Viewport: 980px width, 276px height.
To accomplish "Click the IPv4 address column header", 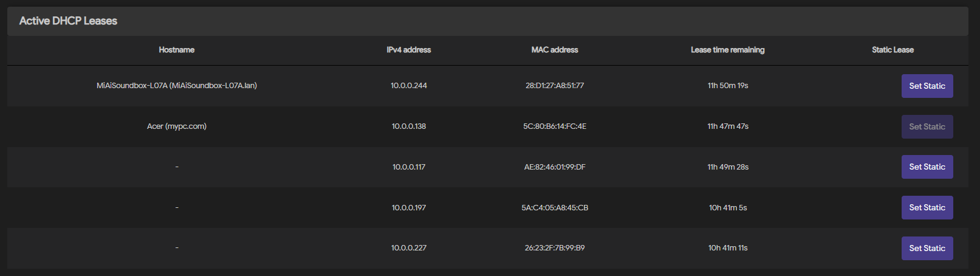I will pos(409,50).
